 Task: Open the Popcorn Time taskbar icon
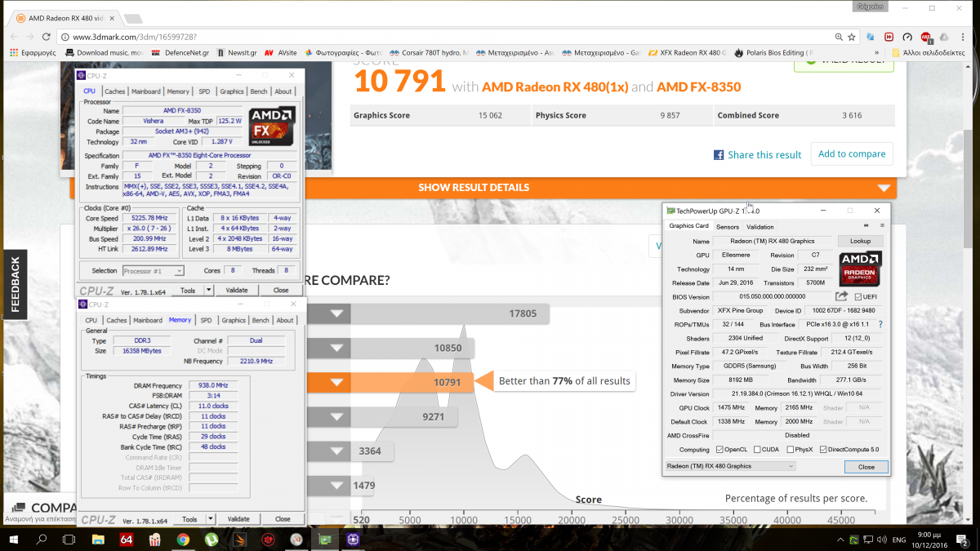point(154,539)
